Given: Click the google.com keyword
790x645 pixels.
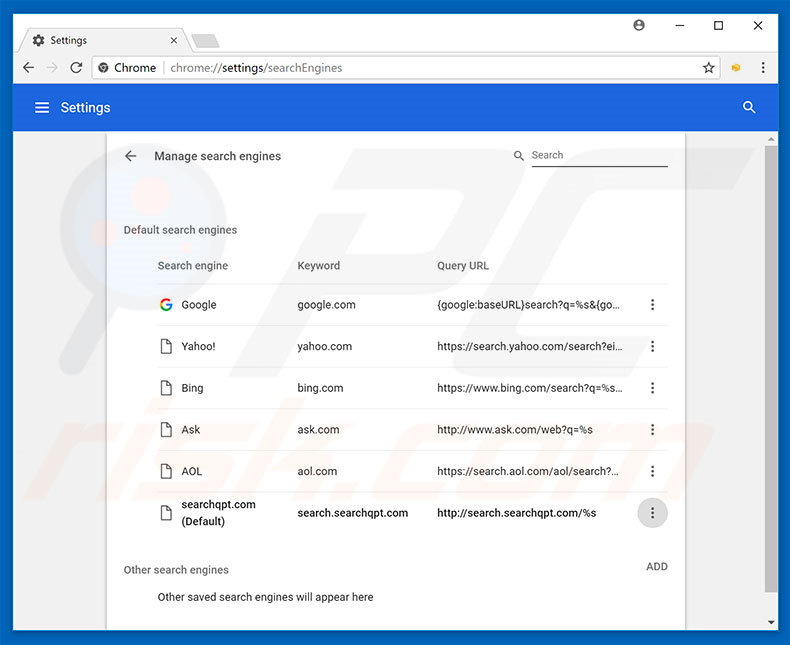Looking at the screenshot, I should coord(326,305).
